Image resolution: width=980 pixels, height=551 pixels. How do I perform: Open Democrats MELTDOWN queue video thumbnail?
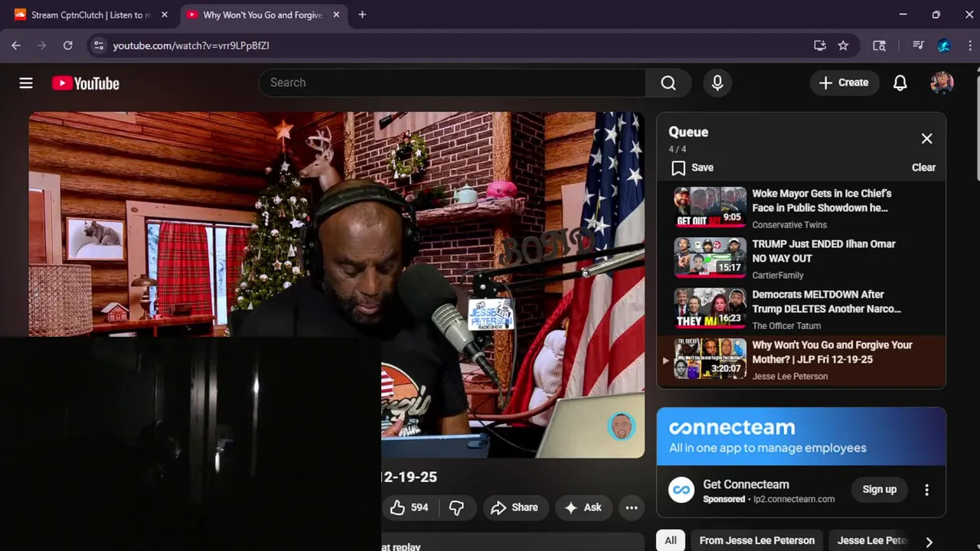point(710,308)
